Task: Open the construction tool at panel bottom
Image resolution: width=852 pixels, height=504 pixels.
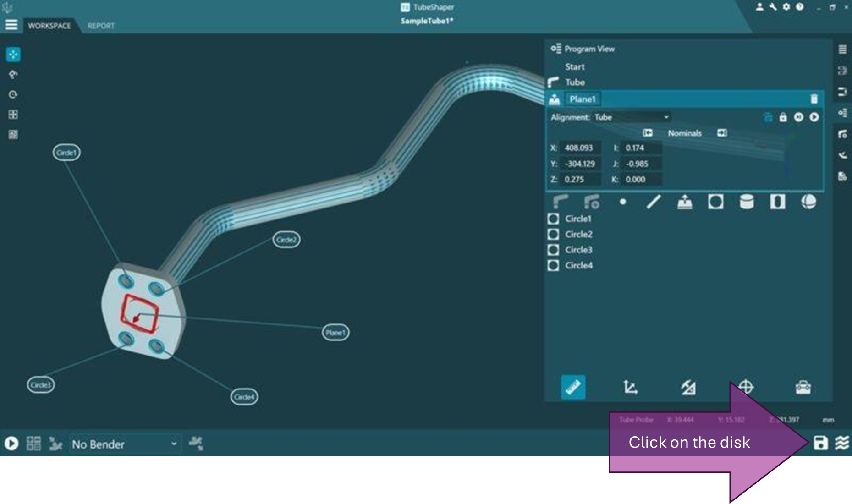Action: [688, 387]
